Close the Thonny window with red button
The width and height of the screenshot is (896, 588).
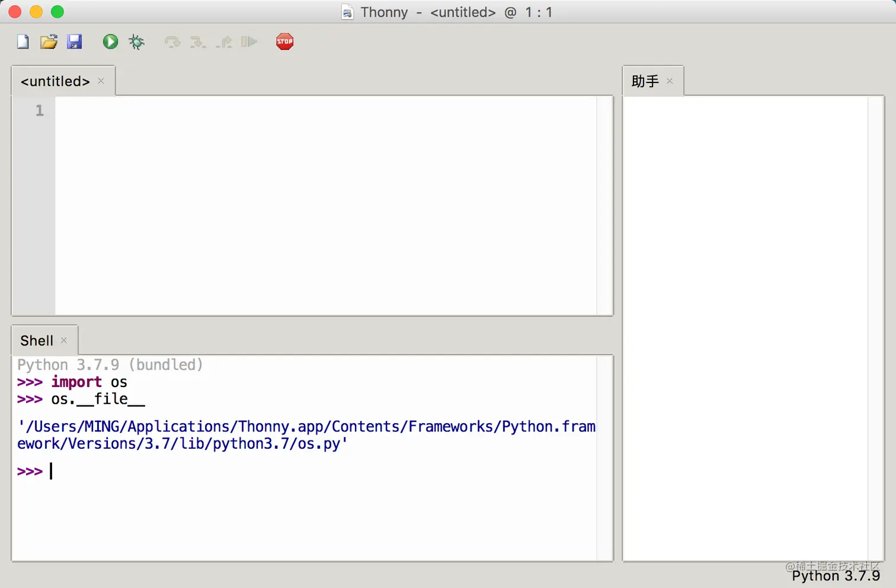15,12
